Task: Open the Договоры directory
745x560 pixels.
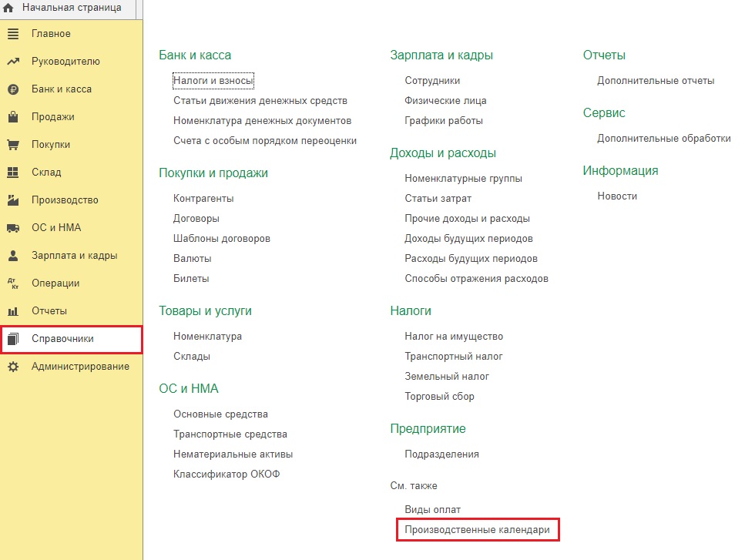Action: pos(196,219)
